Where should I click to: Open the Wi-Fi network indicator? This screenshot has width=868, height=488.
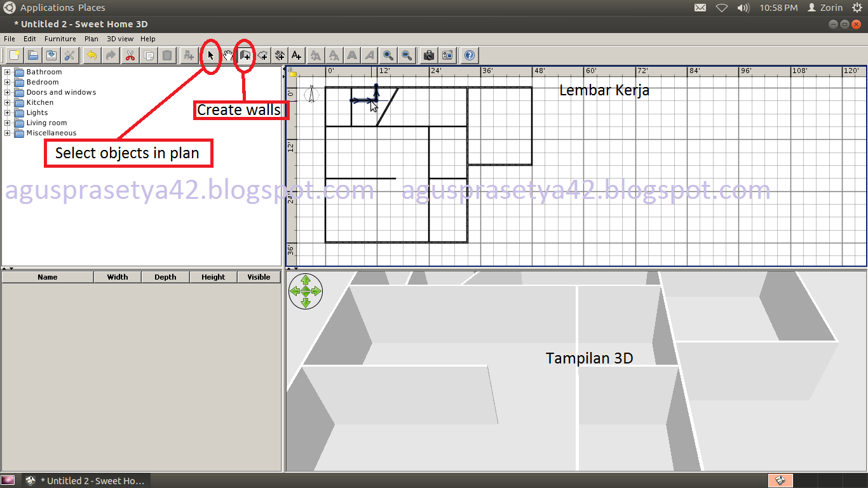pos(721,8)
